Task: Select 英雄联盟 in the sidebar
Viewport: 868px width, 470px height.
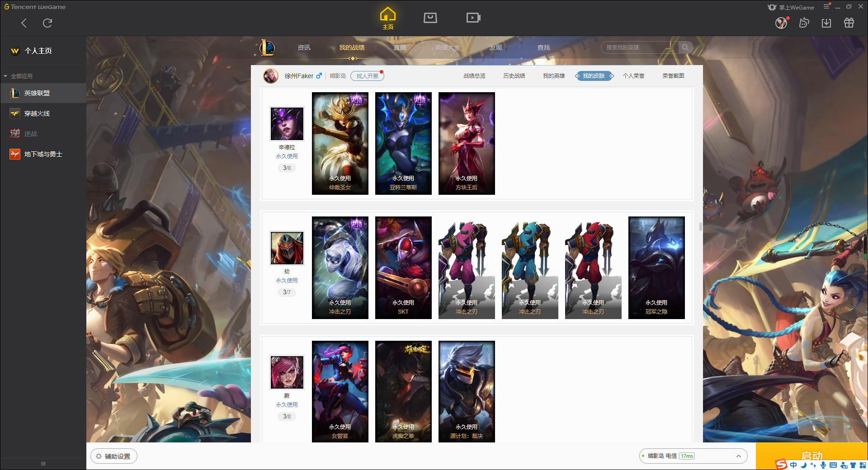Action: click(x=43, y=93)
